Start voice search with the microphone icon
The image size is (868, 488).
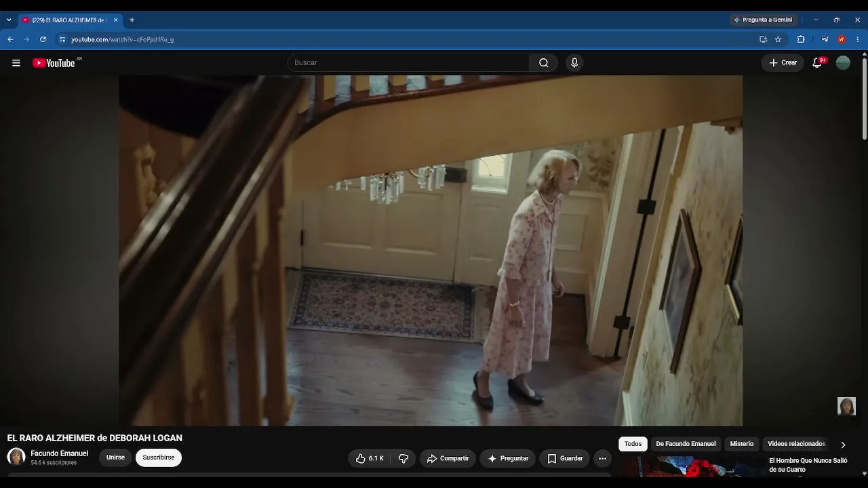pos(574,63)
